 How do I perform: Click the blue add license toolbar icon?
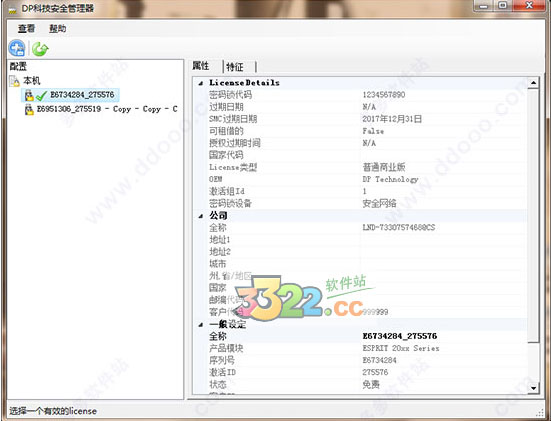pos(17,48)
